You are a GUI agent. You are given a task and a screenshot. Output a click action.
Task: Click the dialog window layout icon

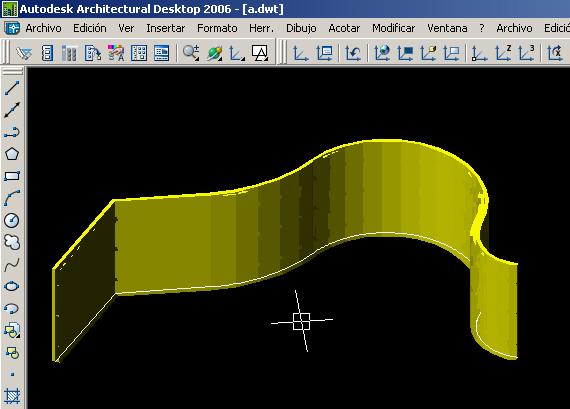161,53
